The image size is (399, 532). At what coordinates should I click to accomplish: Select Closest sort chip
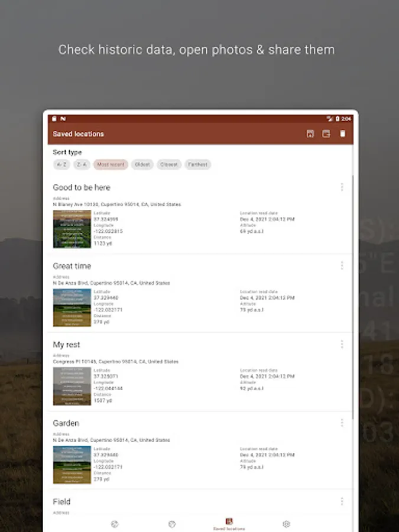pyautogui.click(x=169, y=164)
